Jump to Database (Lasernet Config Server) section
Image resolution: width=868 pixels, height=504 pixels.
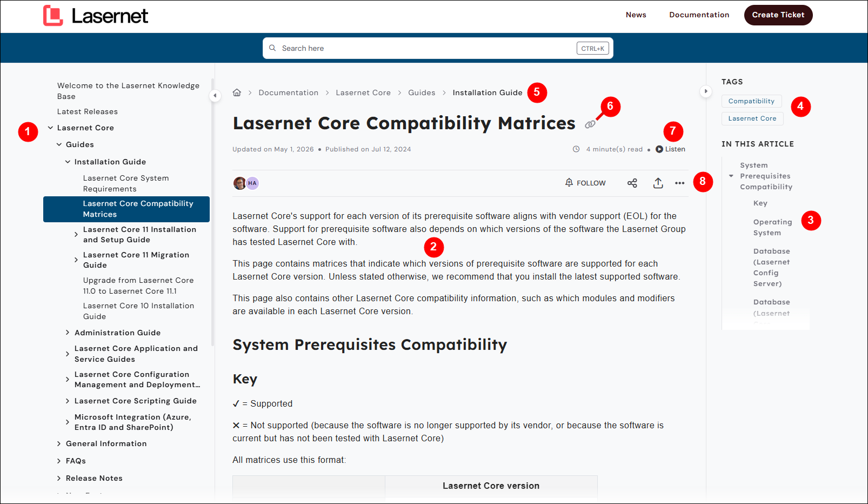(x=772, y=267)
